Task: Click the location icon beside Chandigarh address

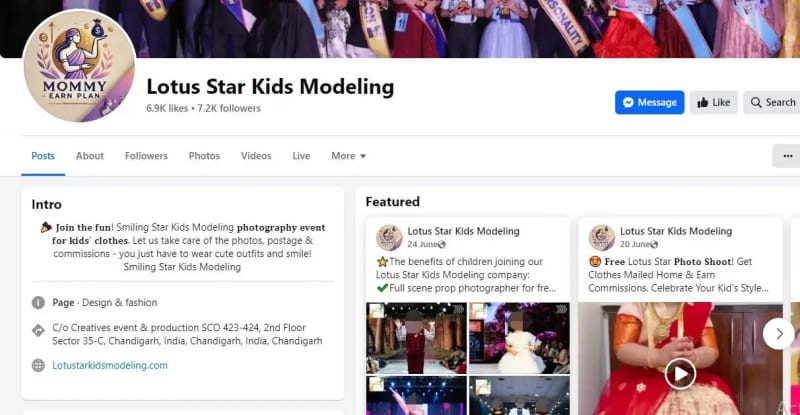Action: [38, 330]
